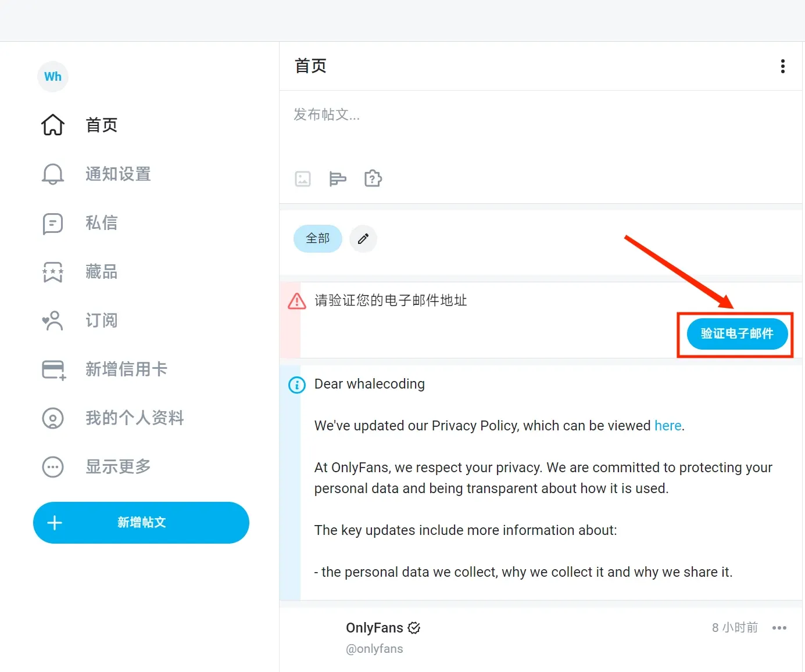The width and height of the screenshot is (805, 672).
Task: Click 'The key updates include more information about:' line
Action: click(466, 530)
